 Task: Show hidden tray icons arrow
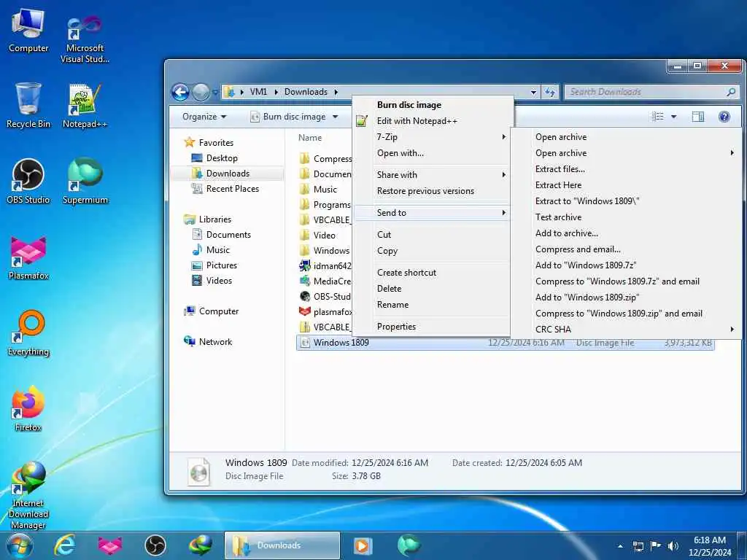tap(620, 546)
